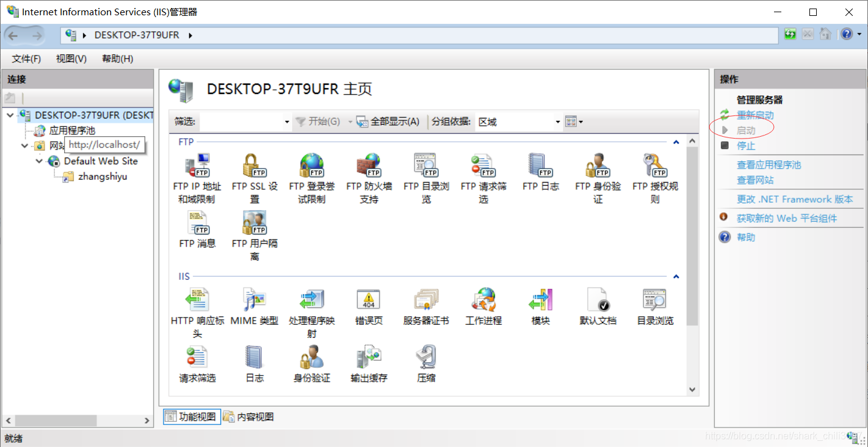Image resolution: width=868 pixels, height=447 pixels.
Task: Open FTP 防火墙支持 icon
Action: tap(369, 165)
